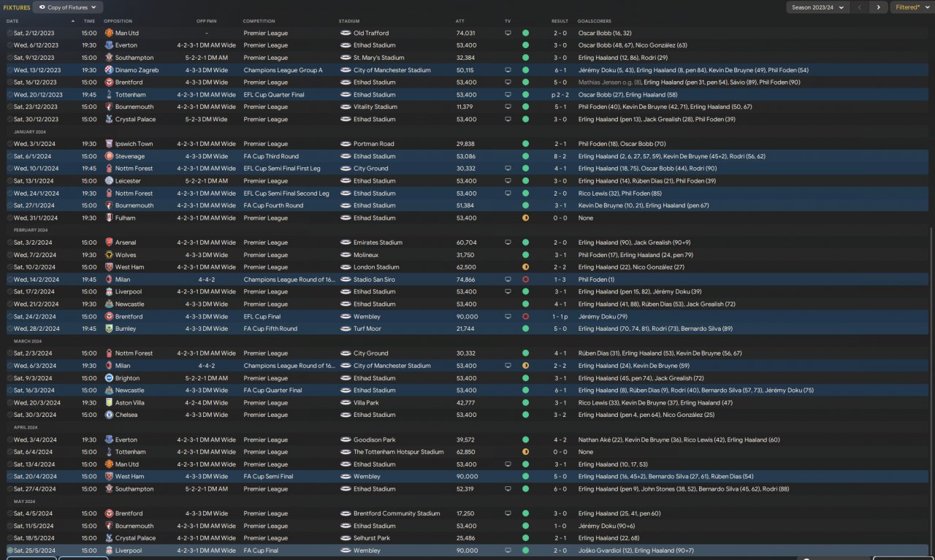Click the Crystal Palace badge in the 30/12/2023 row
The image size is (935, 560).
coord(108,119)
